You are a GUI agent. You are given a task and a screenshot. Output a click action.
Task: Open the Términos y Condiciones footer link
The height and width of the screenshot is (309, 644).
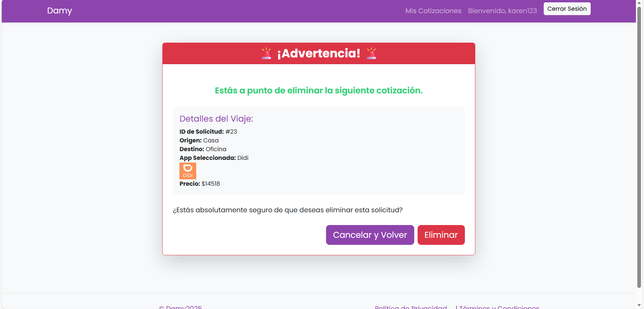coord(499,306)
